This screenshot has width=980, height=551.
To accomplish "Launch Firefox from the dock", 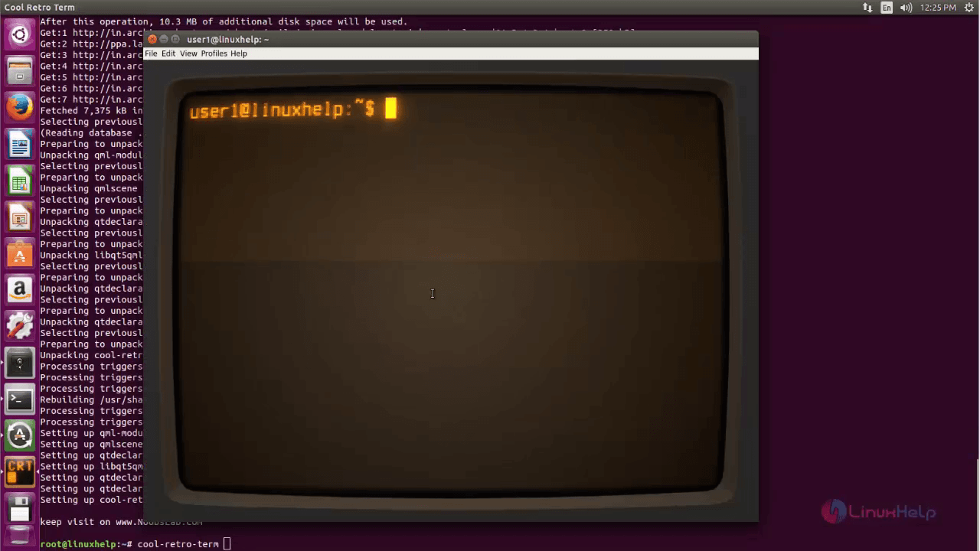I will coord(19,107).
